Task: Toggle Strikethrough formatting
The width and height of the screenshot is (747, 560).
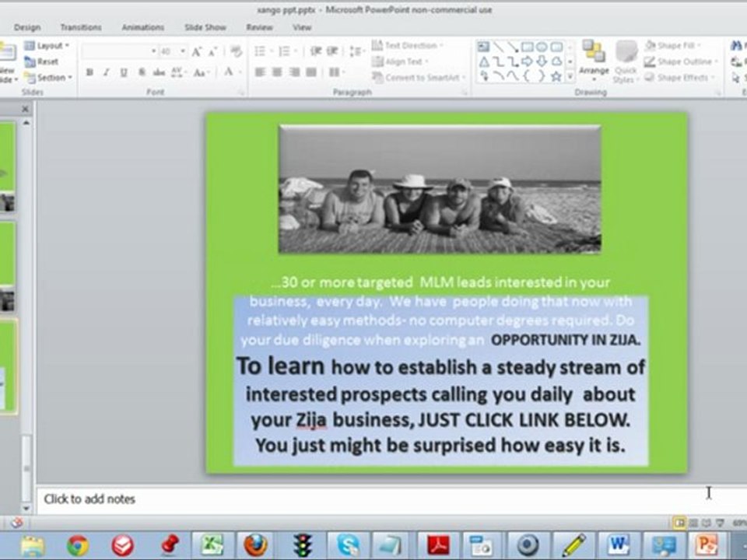Action: tap(159, 72)
